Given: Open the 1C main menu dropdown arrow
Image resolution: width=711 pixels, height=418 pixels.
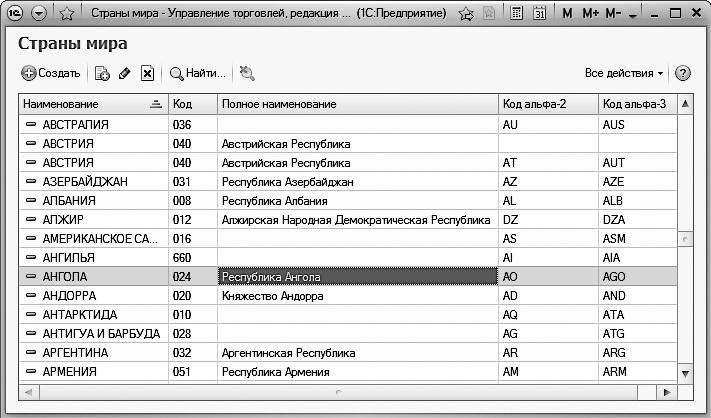Looking at the screenshot, I should [39, 14].
